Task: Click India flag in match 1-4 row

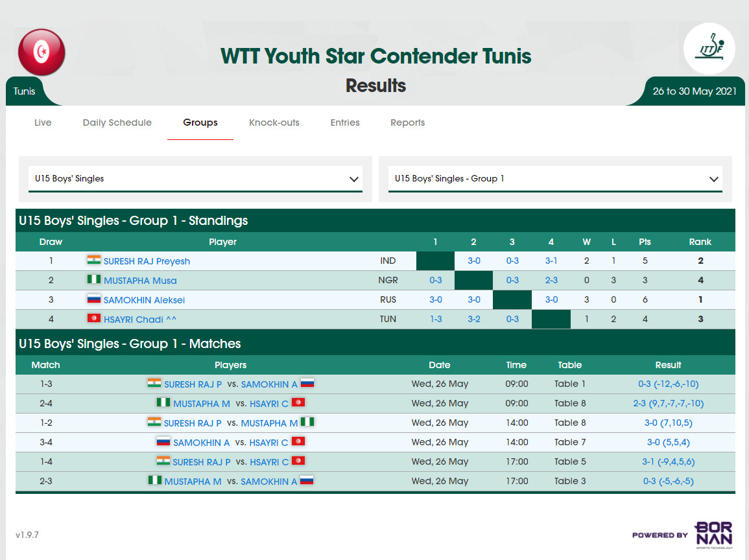Action: [163, 461]
